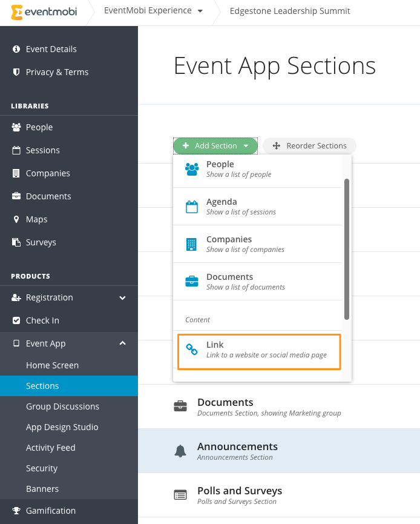420x524 pixels.
Task: Click the Documents section briefcase icon in list
Action: coord(180,406)
